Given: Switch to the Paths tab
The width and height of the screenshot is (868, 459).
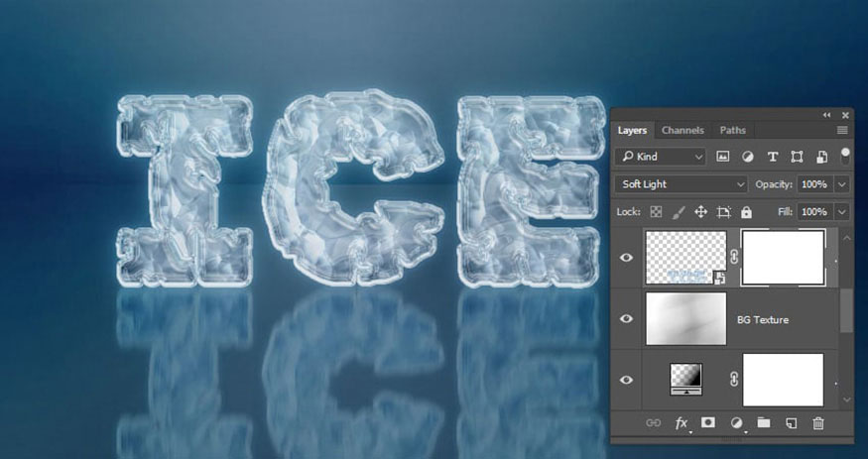Looking at the screenshot, I should (732, 131).
